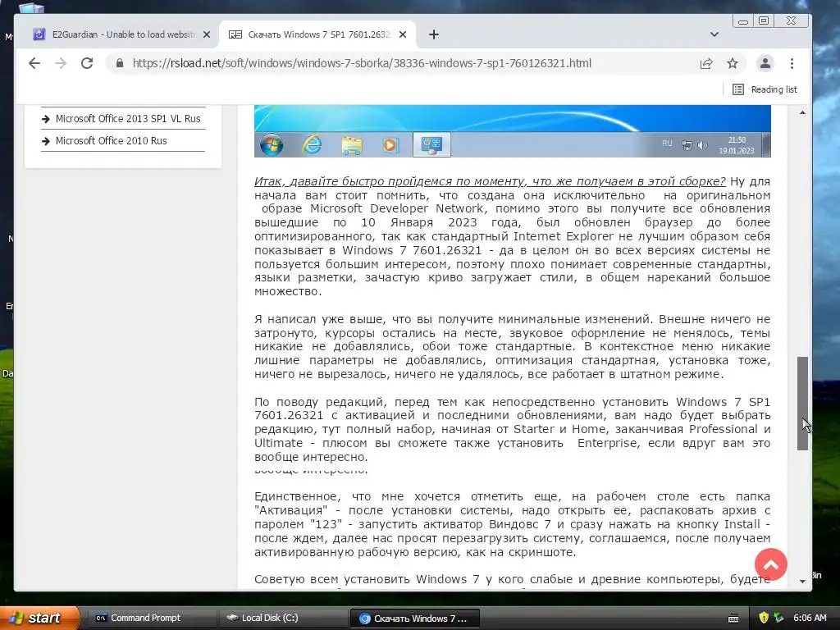Open the Reading list panel
Screen dimensions: 840x630
765,89
